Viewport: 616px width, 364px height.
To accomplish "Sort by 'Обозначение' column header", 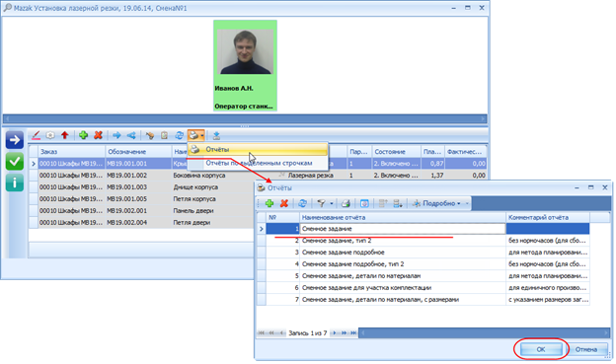I will click(138, 152).
